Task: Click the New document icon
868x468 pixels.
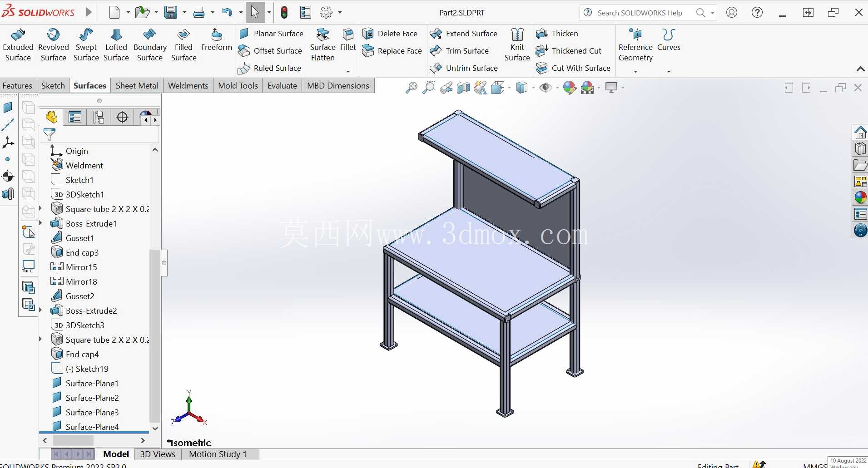Action: (x=114, y=12)
